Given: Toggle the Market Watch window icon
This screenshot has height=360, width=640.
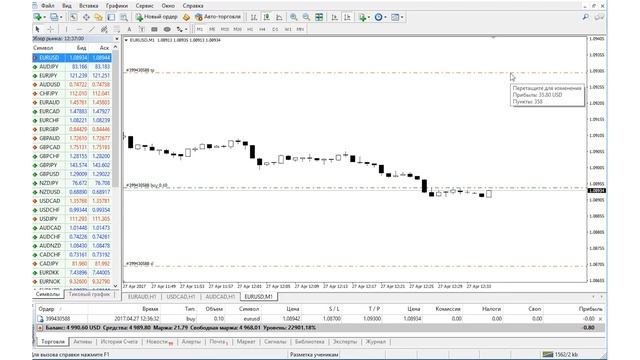Looking at the screenshot, I should (x=73, y=17).
